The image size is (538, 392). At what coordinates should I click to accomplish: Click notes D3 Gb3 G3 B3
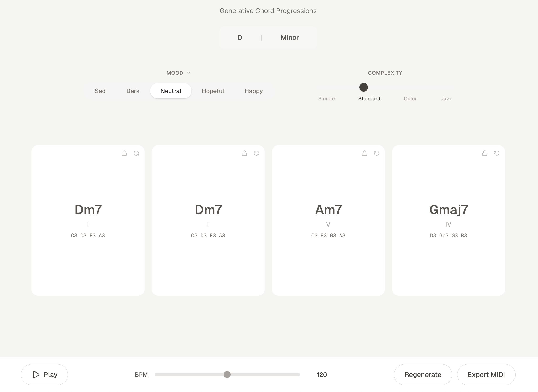(x=449, y=236)
